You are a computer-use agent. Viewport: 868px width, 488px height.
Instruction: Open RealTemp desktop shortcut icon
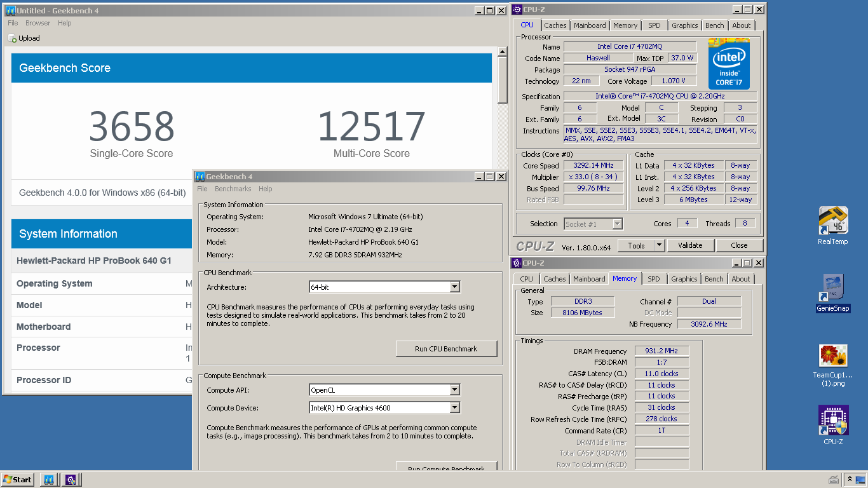[833, 220]
